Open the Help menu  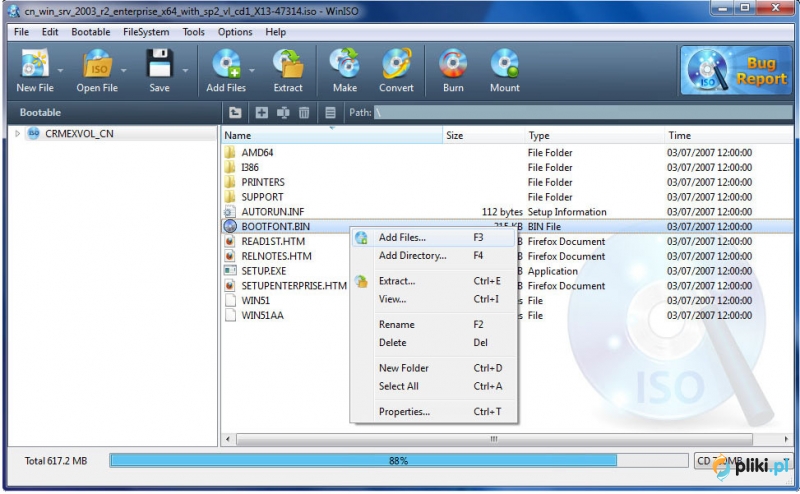pyautogui.click(x=276, y=32)
